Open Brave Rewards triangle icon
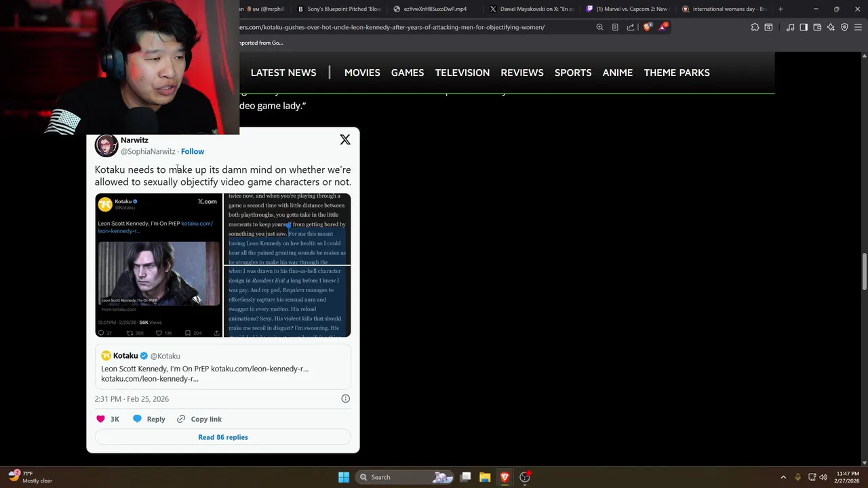Viewport: 868px width, 488px height. (x=663, y=27)
